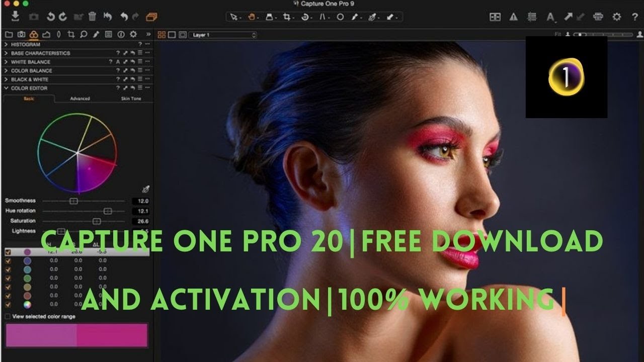
Task: Switch to the Skin Tone tab
Action: click(131, 99)
